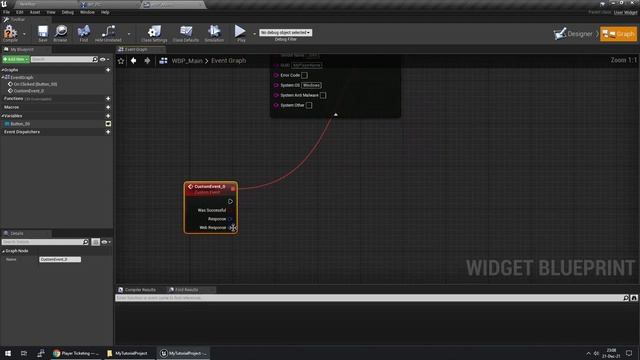The width and height of the screenshot is (640, 360).
Task: Open the Edit menu
Action: tap(20, 12)
